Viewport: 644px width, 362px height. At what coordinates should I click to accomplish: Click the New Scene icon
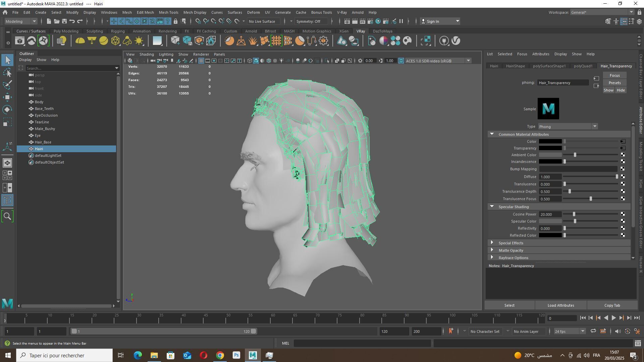coord(49,21)
